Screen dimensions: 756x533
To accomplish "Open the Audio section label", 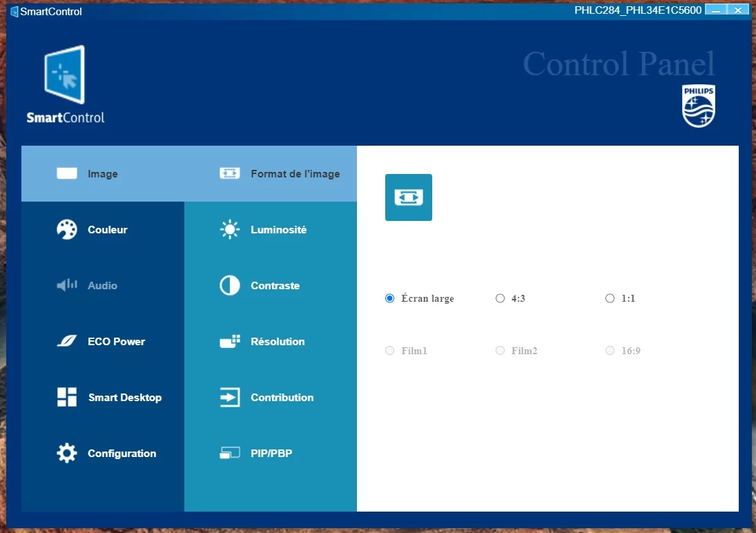I will (102, 286).
